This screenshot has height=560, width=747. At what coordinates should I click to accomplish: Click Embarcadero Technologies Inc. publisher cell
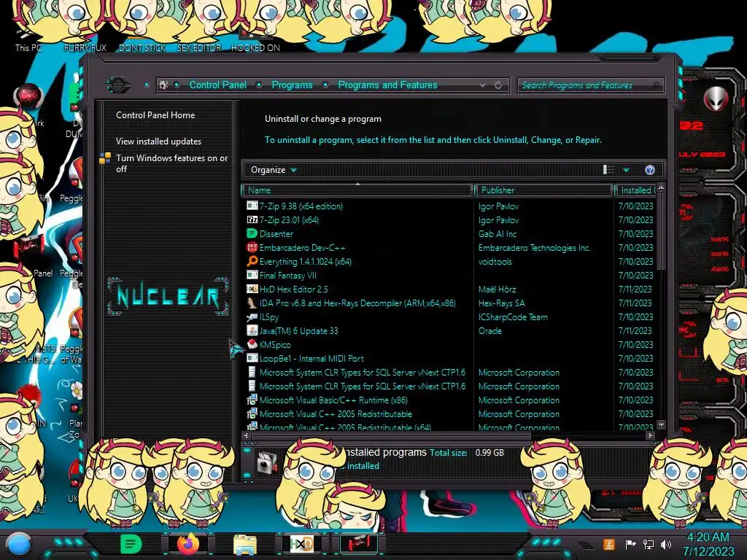(534, 248)
